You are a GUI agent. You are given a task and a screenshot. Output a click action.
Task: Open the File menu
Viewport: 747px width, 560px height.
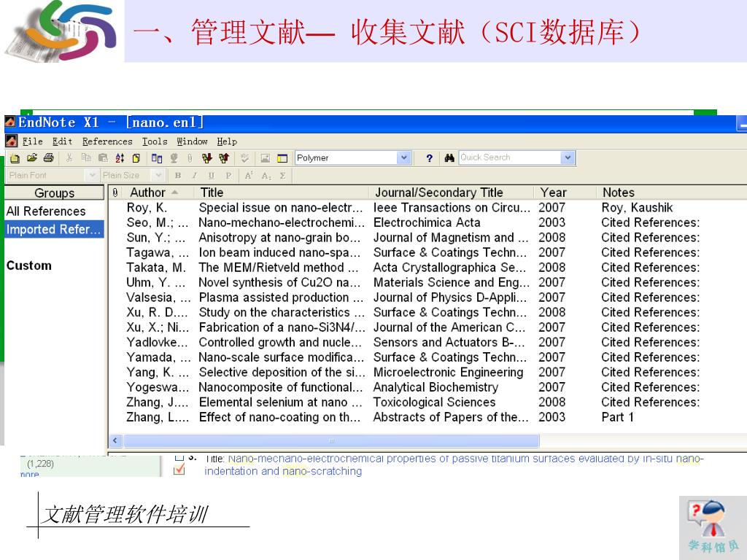pos(32,141)
